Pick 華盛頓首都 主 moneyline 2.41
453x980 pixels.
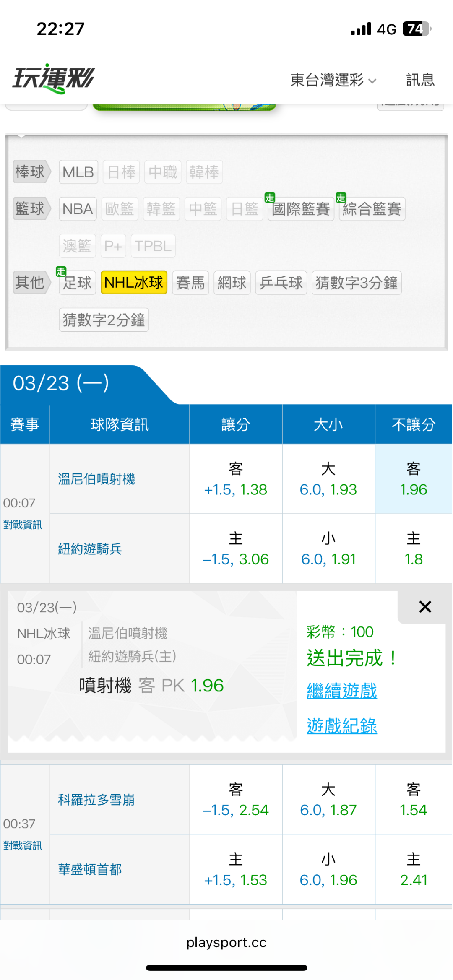(413, 869)
